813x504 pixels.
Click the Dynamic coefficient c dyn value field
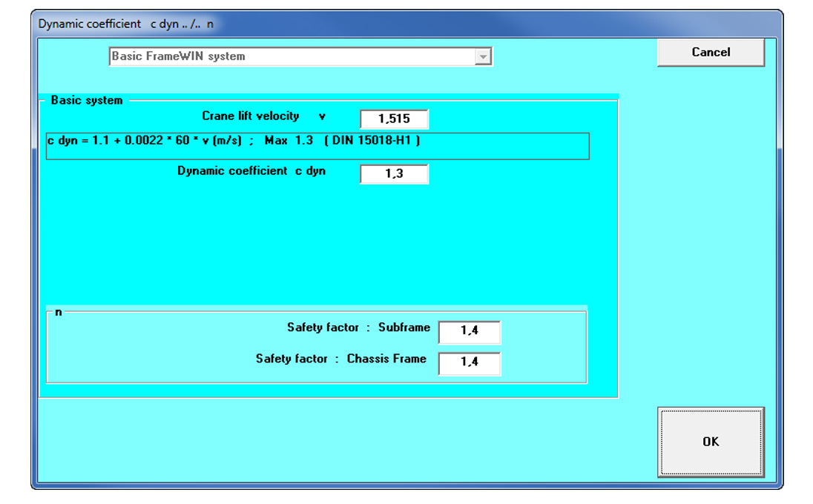(x=394, y=174)
